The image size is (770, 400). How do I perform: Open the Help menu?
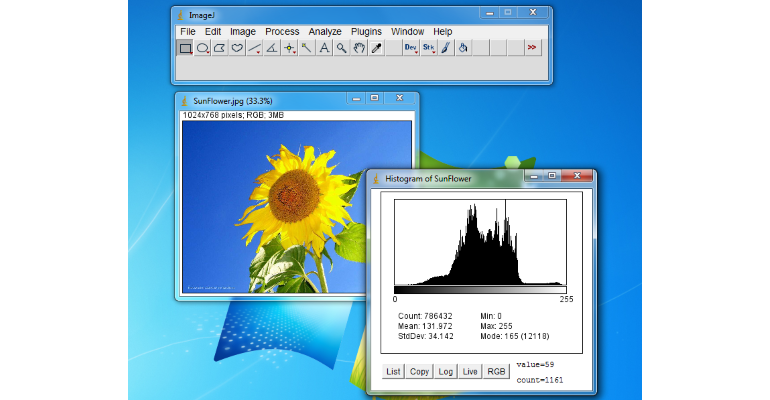pos(442,31)
